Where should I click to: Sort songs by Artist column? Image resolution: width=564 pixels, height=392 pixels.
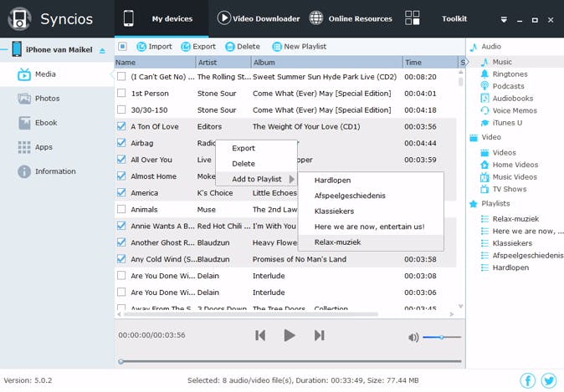coord(223,62)
